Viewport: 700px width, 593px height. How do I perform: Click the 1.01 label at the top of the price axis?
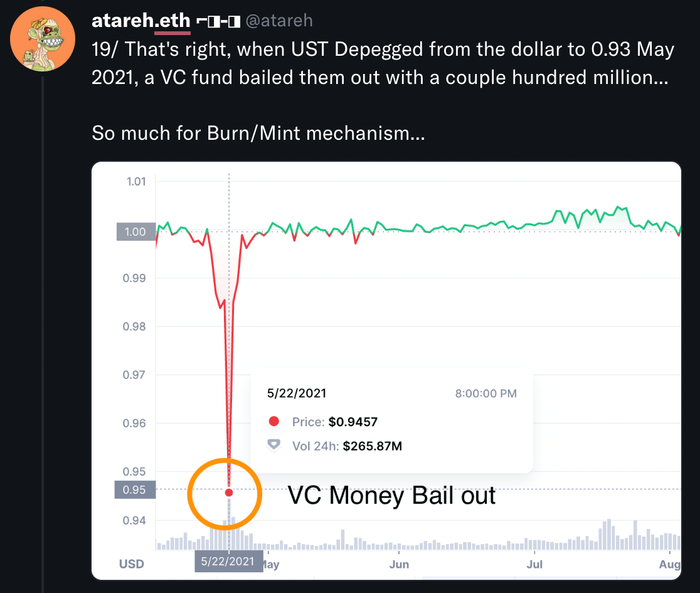coord(135,182)
